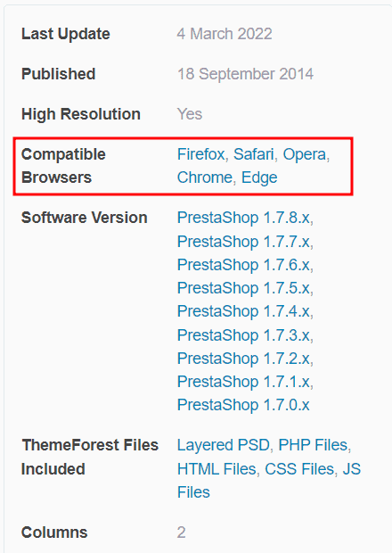Open the Edge browser link

coord(259,178)
